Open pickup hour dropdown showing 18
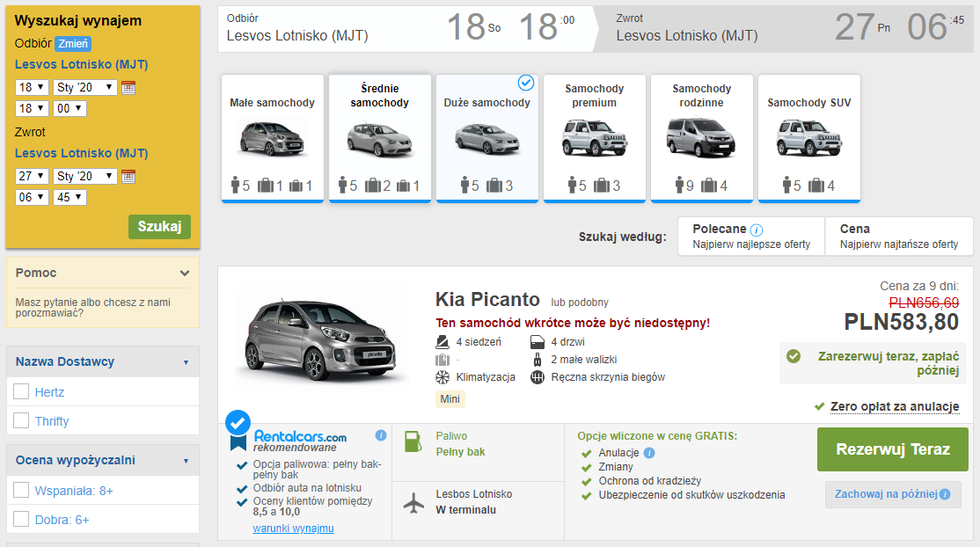This screenshot has width=980, height=547. coord(32,108)
